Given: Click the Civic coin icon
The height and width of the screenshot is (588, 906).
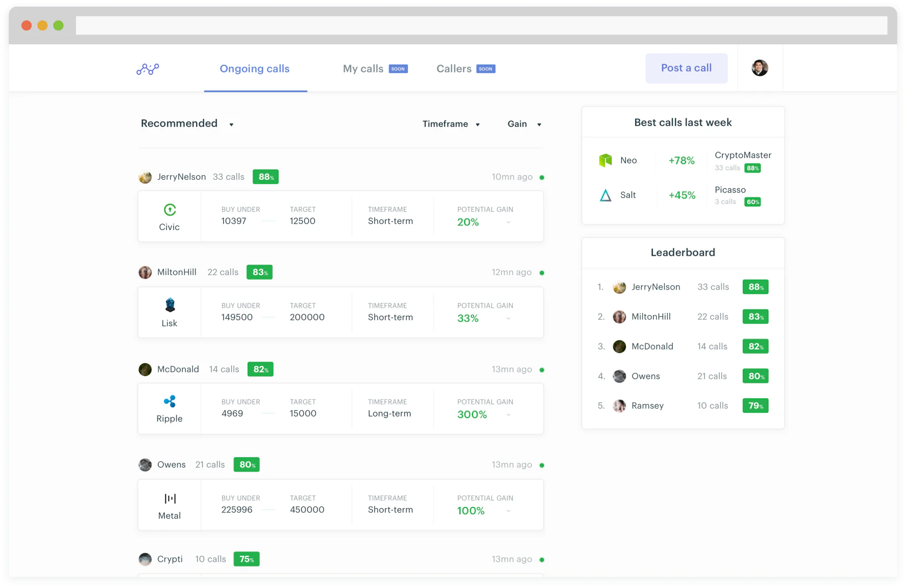Looking at the screenshot, I should (x=170, y=210).
